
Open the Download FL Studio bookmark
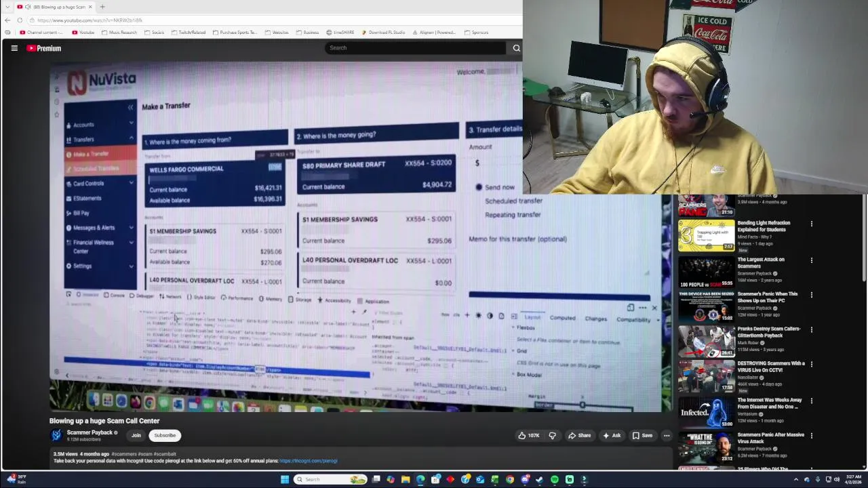pos(383,33)
